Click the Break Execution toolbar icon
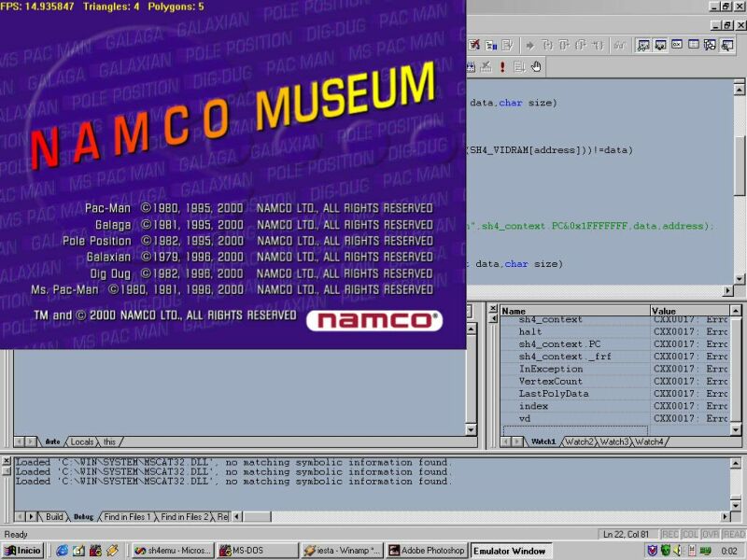The width and height of the screenshot is (747, 560). 491,45
